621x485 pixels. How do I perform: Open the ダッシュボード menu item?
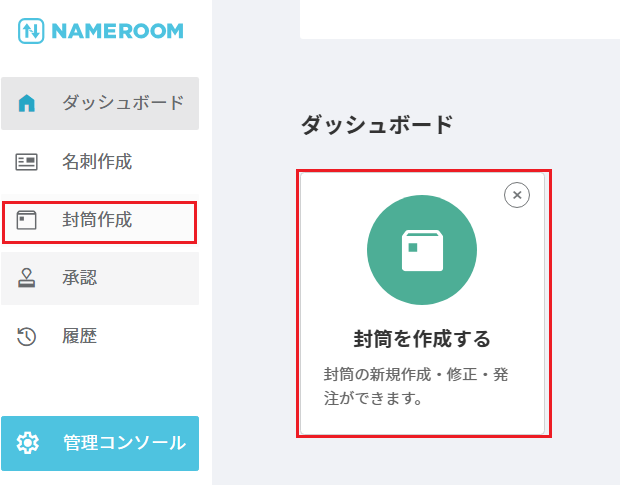(x=122, y=103)
